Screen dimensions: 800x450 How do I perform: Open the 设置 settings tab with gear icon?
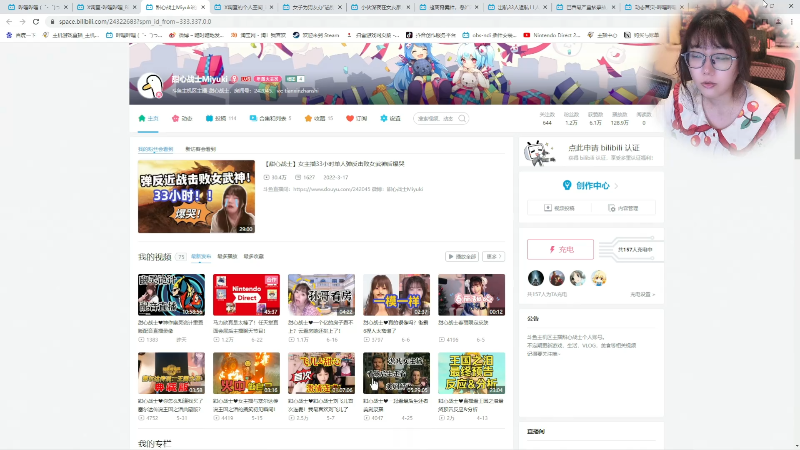coord(390,118)
